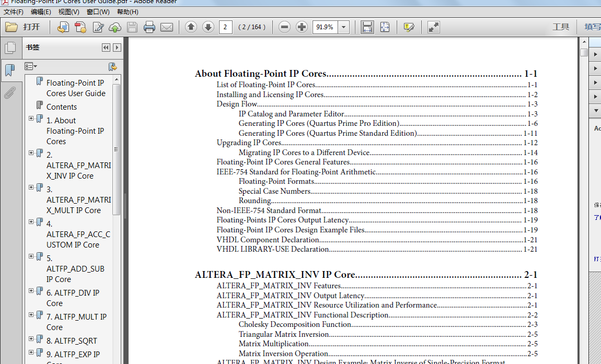Image resolution: width=601 pixels, height=364 pixels.
Task: Click the zoom out minus button
Action: tap(284, 27)
